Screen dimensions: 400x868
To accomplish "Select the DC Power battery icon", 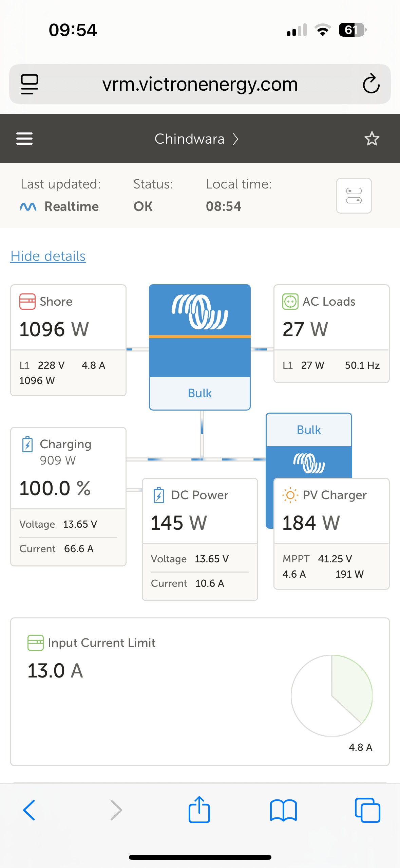I will [159, 495].
